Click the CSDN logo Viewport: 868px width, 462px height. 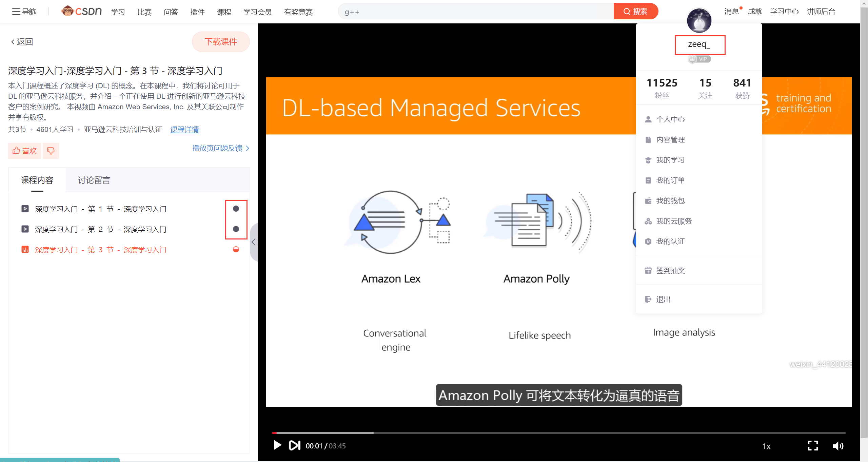[x=81, y=11]
